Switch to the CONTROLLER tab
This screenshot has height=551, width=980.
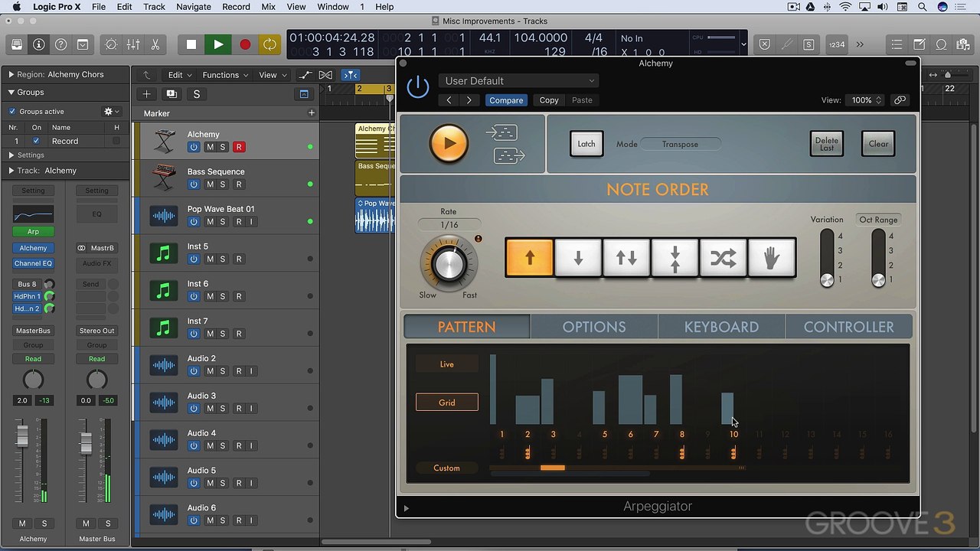coord(848,327)
